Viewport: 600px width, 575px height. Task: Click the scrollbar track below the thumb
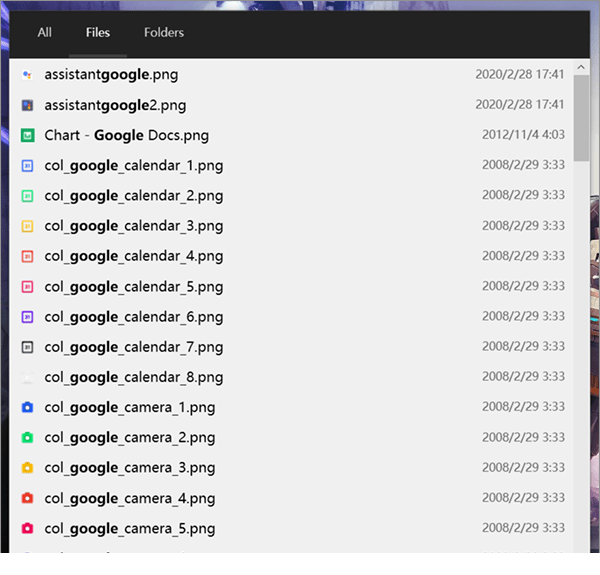[581, 356]
